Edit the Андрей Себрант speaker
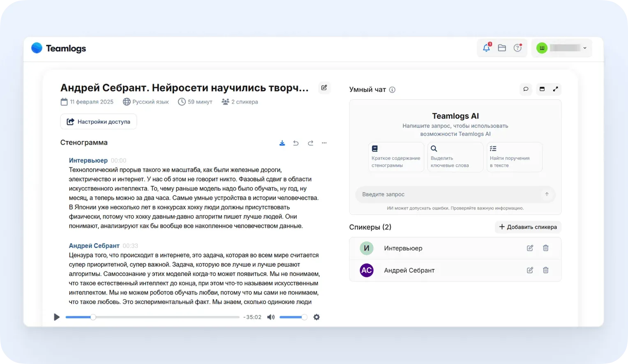 click(530, 270)
